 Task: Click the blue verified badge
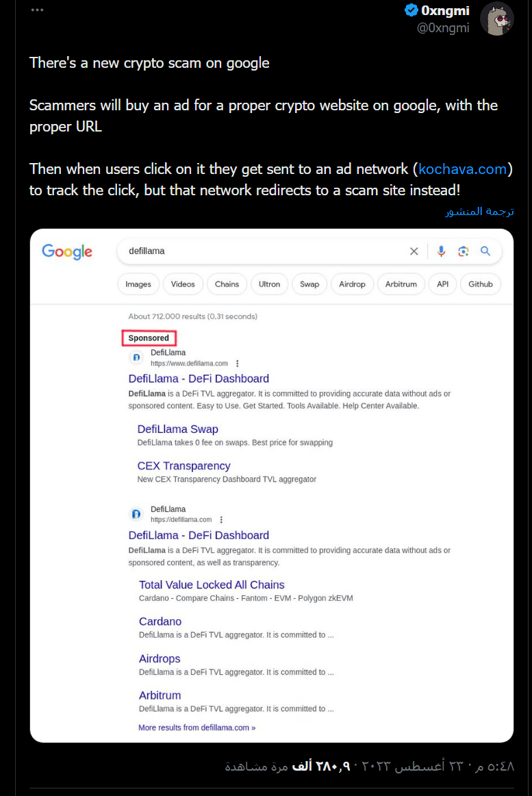pyautogui.click(x=411, y=10)
